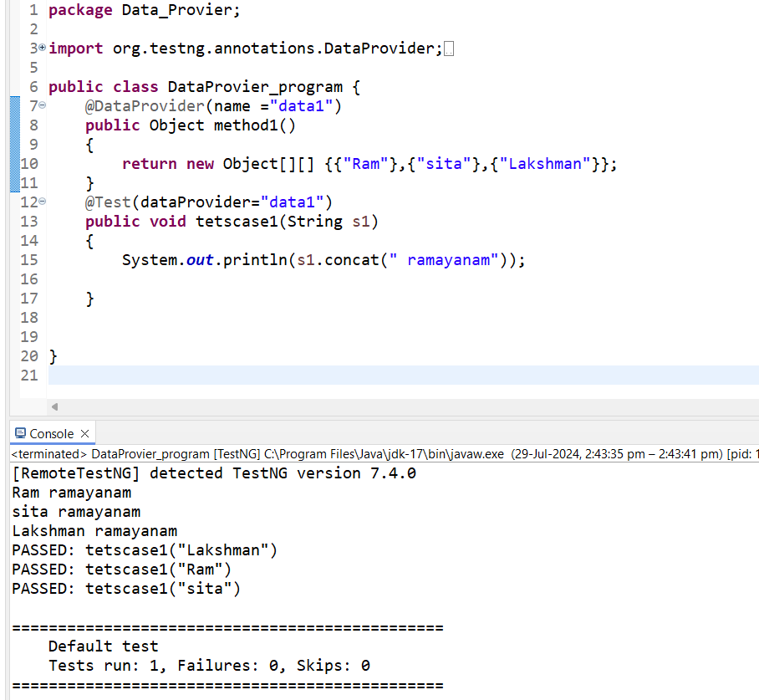Place cursor on empty line 21 in editor
This screenshot has width=759, height=700.
404,376
